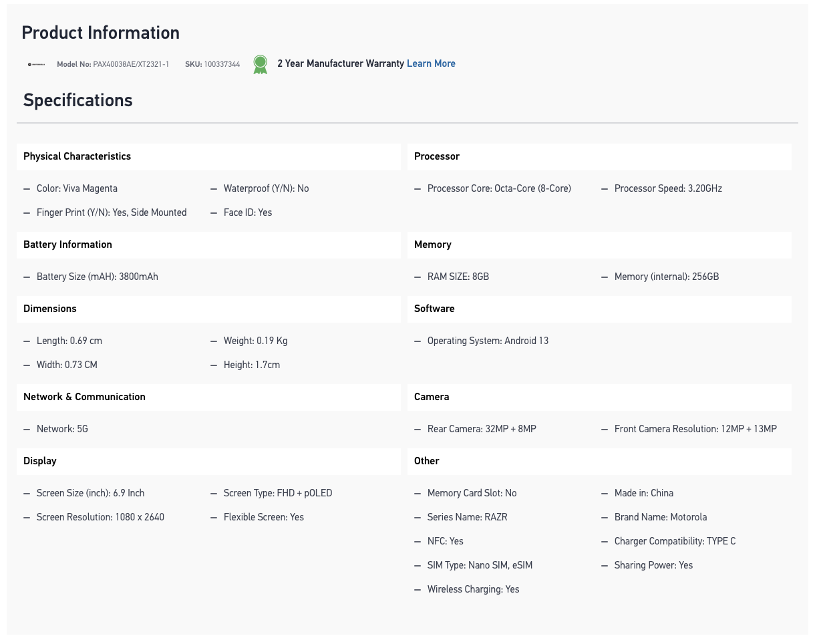Select the Battery Information section header
The image size is (821, 644).
click(67, 245)
